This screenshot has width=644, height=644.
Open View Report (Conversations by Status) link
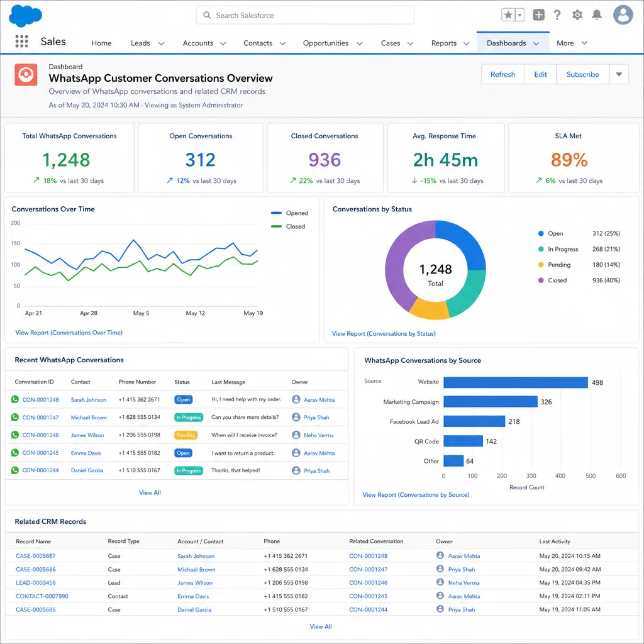(384, 333)
